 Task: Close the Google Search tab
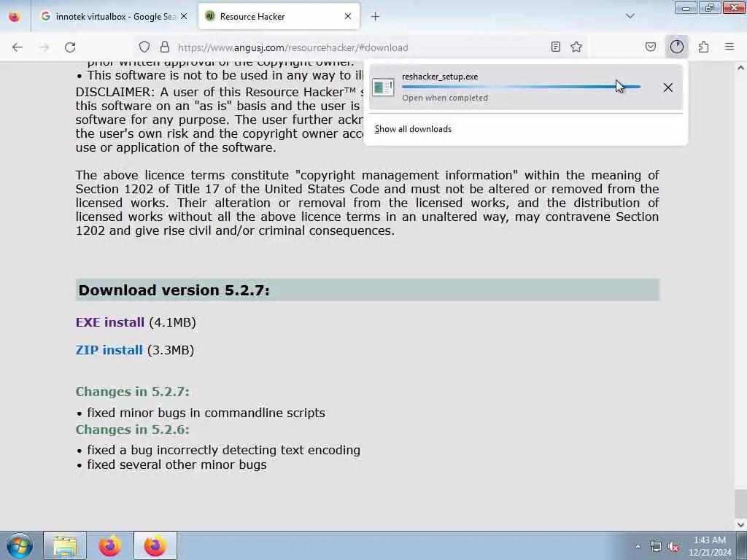[x=184, y=16]
